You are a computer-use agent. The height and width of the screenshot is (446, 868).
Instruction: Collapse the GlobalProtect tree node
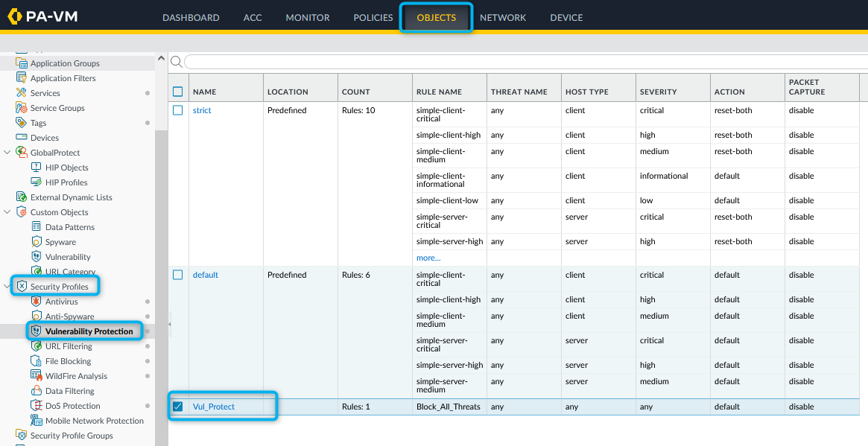coord(7,153)
